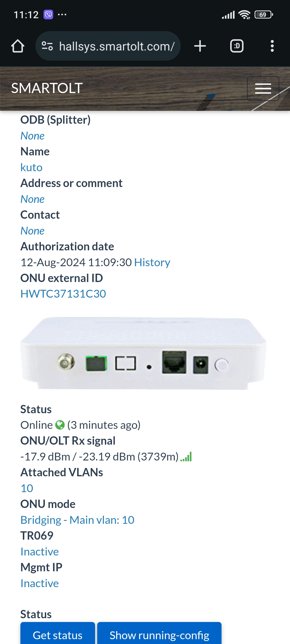
Task: Click ONU external ID HWTC37131C30
Action: click(63, 294)
